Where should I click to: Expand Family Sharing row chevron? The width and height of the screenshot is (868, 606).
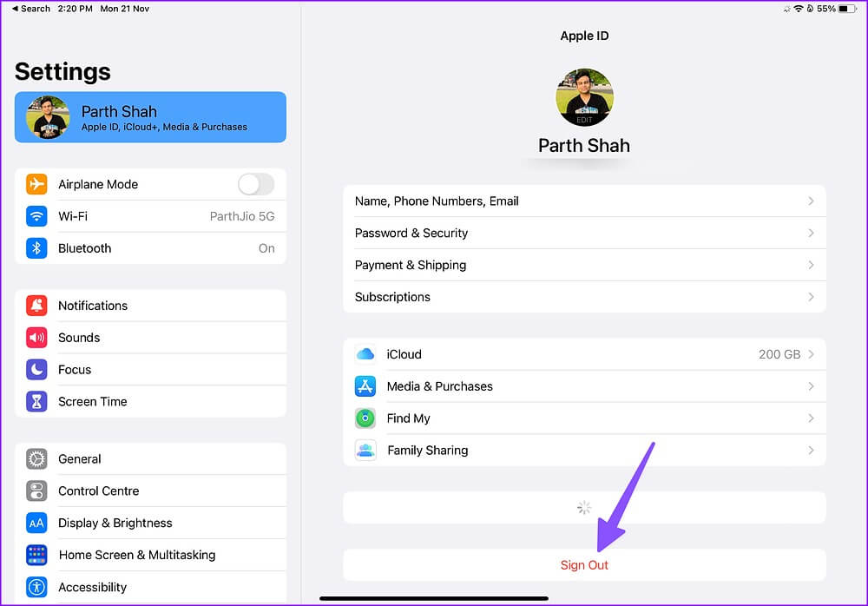tap(811, 451)
